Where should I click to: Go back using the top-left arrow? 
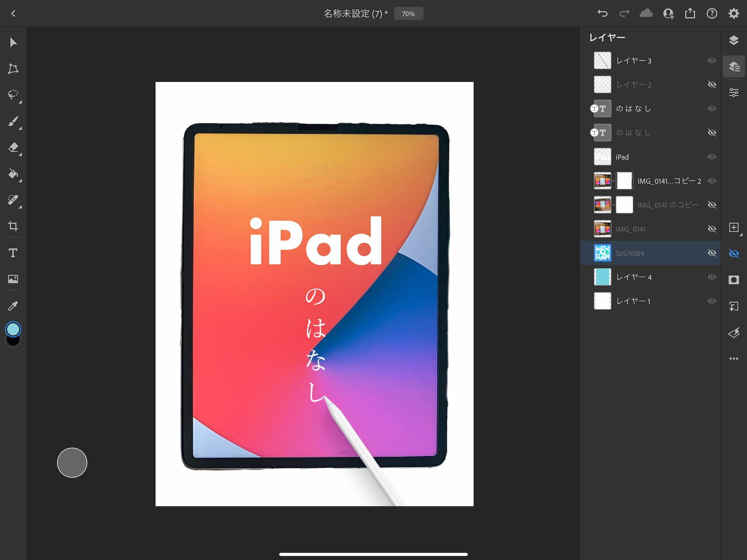13,14
